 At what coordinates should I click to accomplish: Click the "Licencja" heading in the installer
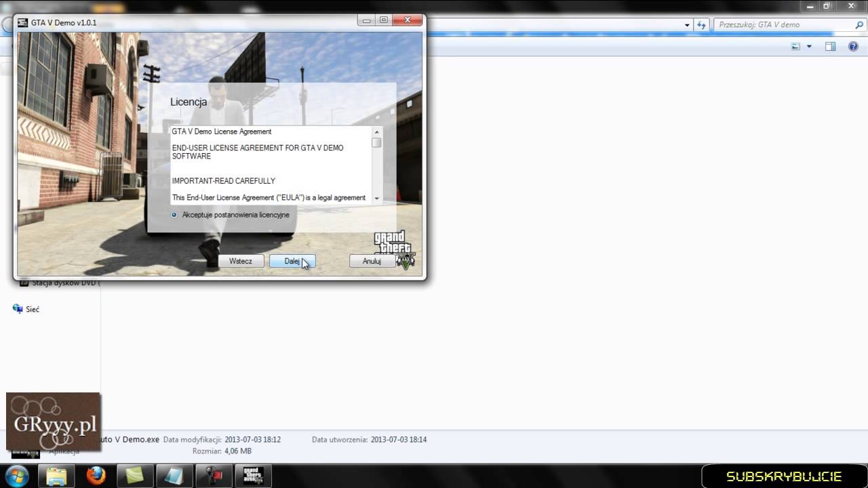pyautogui.click(x=189, y=102)
